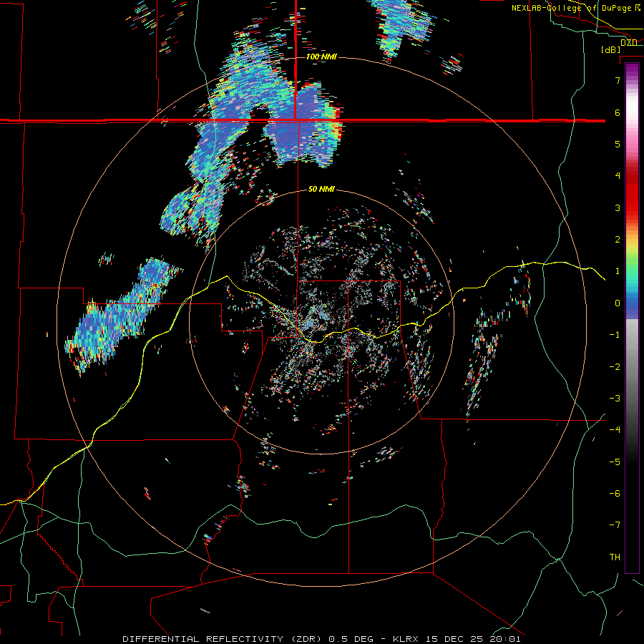Click legend value "-7"
This screenshot has width=644, height=644.
(x=615, y=525)
